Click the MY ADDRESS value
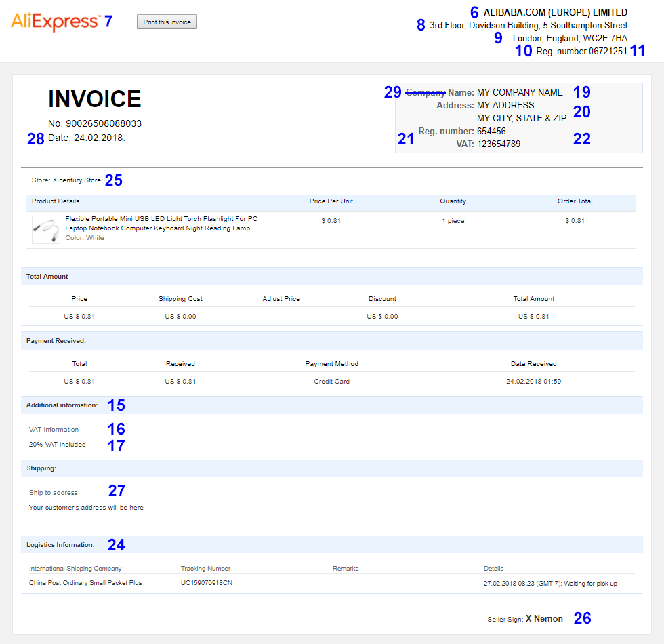Image resolution: width=664 pixels, height=644 pixels. [505, 105]
